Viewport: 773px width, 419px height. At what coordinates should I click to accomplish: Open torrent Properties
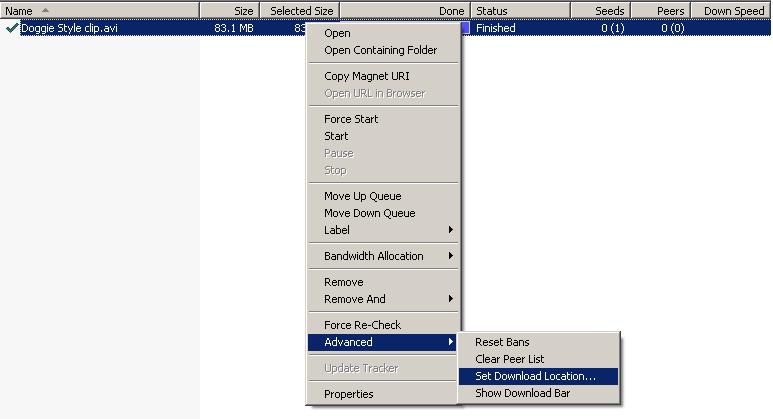coord(348,394)
